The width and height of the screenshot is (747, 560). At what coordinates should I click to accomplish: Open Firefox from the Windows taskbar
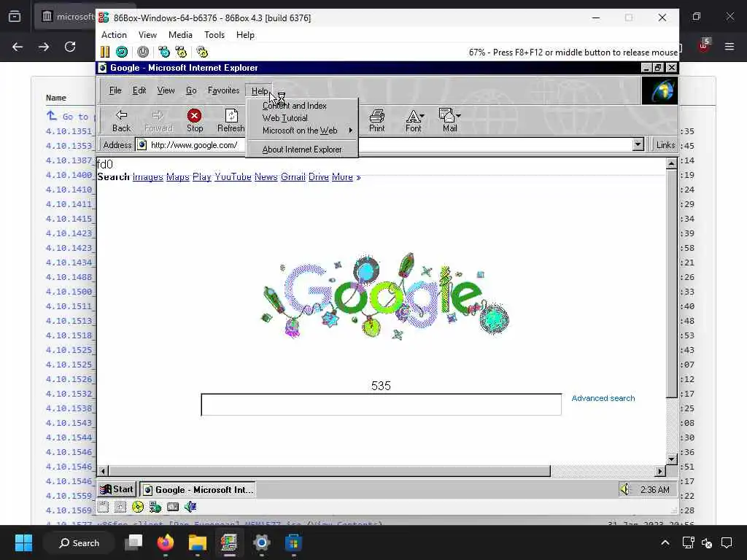click(166, 542)
